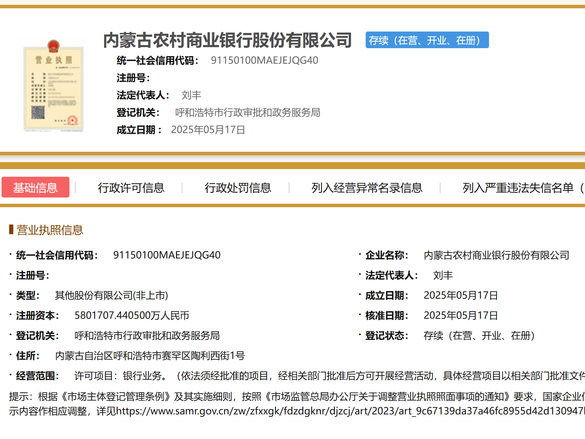Viewport: 585px width, 439px height.
Task: Click address 内蒙古自治区呼和浩特市赛罕区陶利西街1号
Action: pos(150,356)
